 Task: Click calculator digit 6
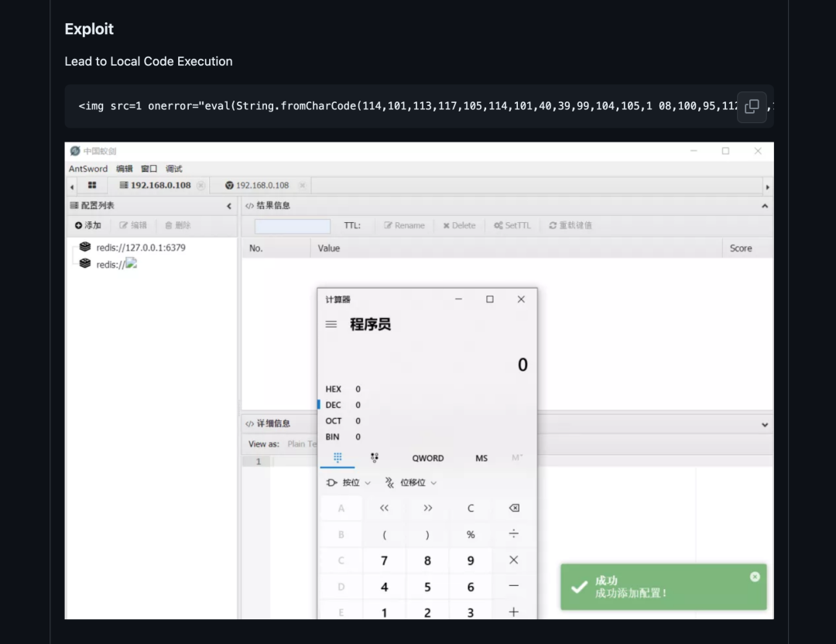click(471, 587)
